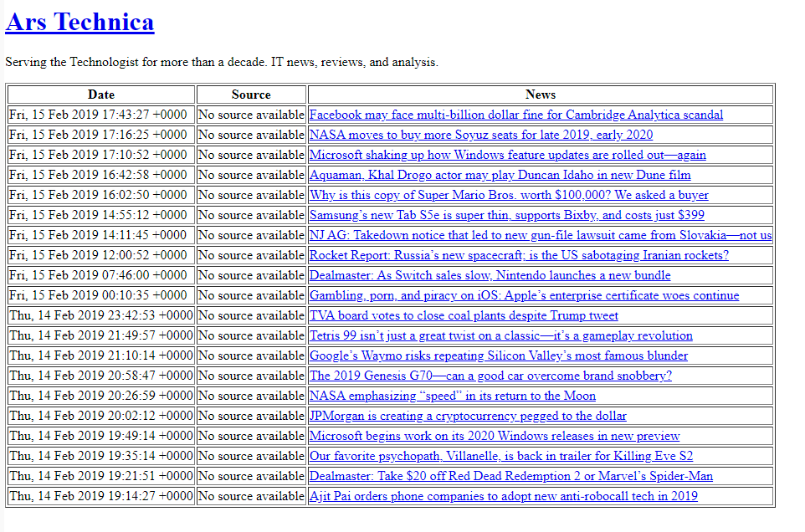Click the date cell 'Thu, 14 Feb 2019 21:49:57 +0000'
Image resolution: width=805 pixels, height=532 pixels.
point(101,335)
